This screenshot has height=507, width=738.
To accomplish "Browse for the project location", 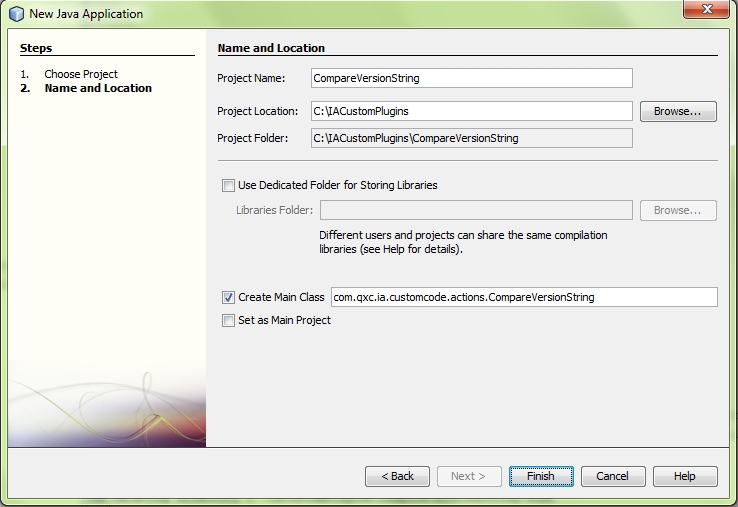I will point(678,112).
